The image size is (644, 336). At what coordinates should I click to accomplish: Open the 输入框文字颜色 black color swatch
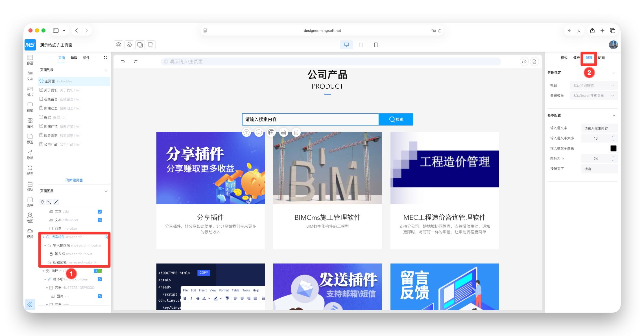tap(613, 148)
